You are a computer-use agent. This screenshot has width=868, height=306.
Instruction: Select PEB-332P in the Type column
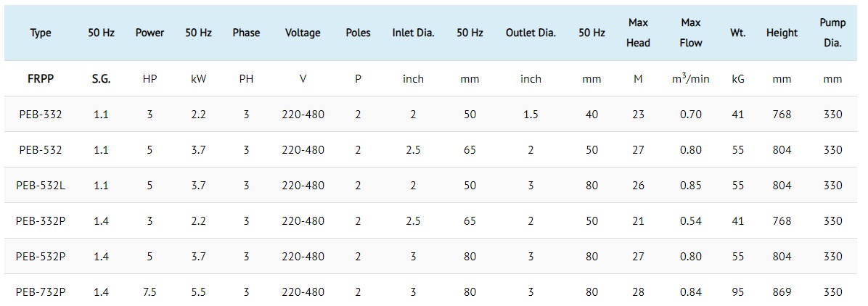point(41,220)
